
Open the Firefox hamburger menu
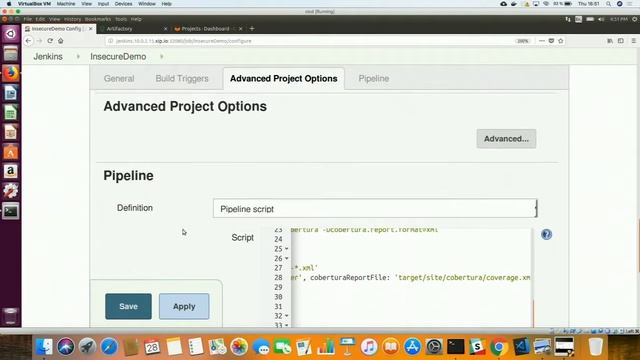coord(633,41)
